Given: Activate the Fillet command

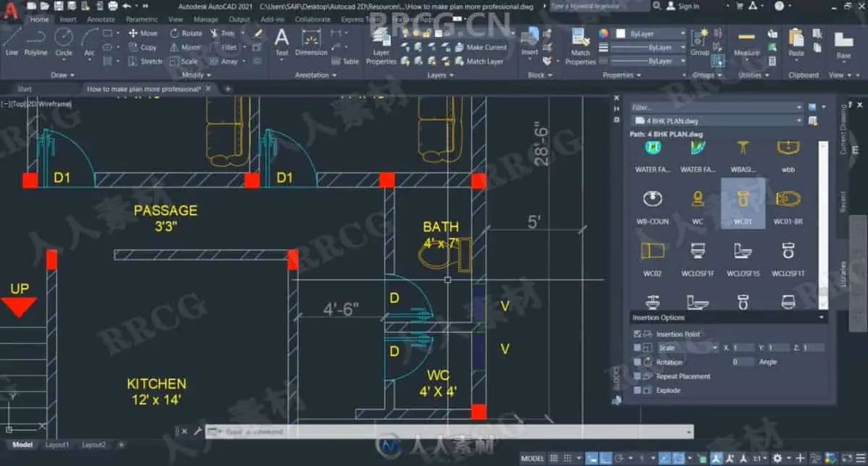Looking at the screenshot, I should point(224,47).
